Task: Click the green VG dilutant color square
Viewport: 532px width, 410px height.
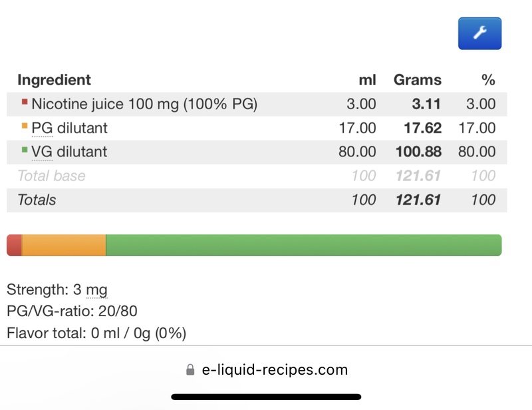Action: click(x=25, y=150)
